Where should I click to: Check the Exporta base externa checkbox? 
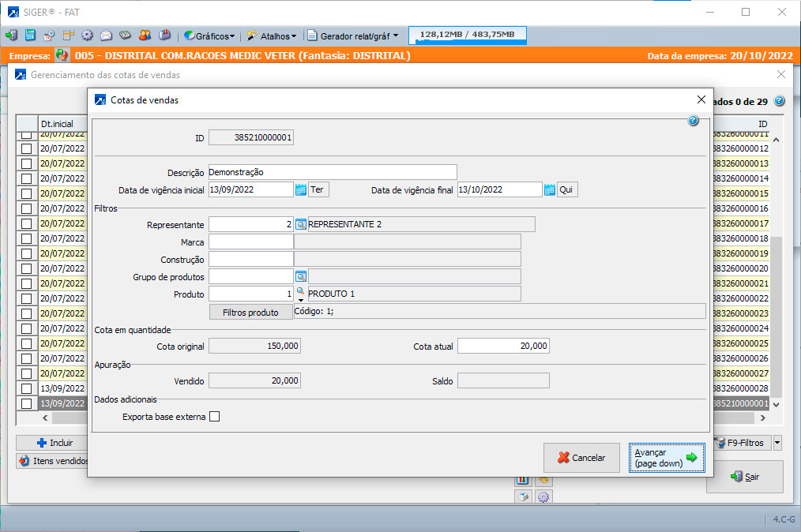point(214,417)
